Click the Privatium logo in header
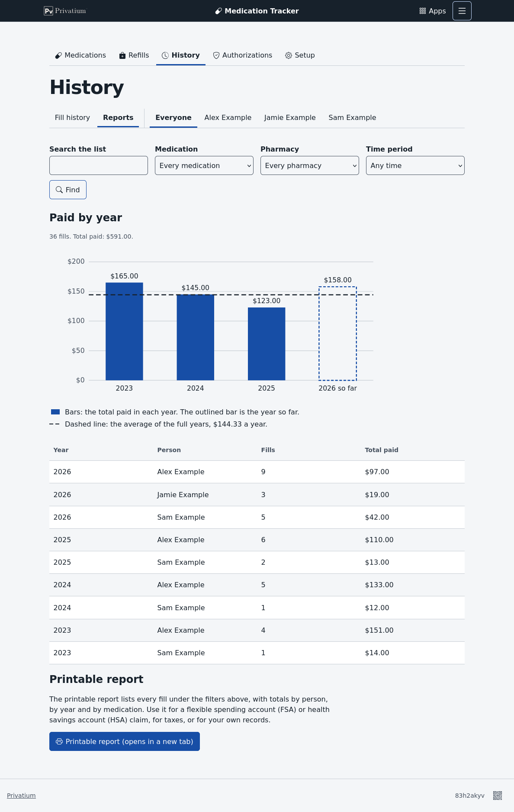The height and width of the screenshot is (812, 514). 65,11
